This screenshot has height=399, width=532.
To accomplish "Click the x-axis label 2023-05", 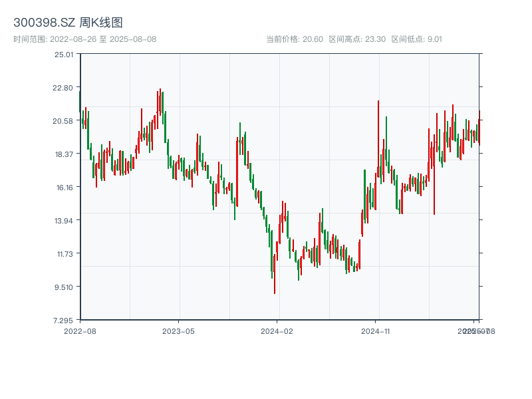I will (x=178, y=331).
